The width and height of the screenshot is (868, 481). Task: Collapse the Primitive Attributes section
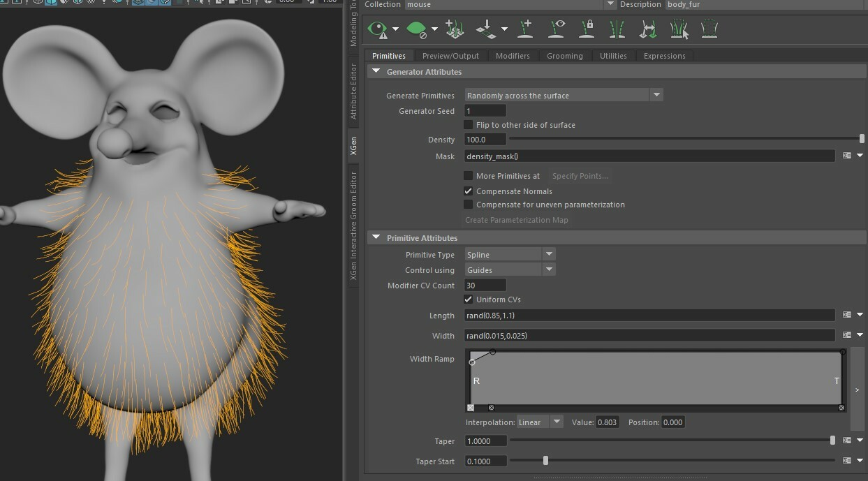[x=376, y=238]
